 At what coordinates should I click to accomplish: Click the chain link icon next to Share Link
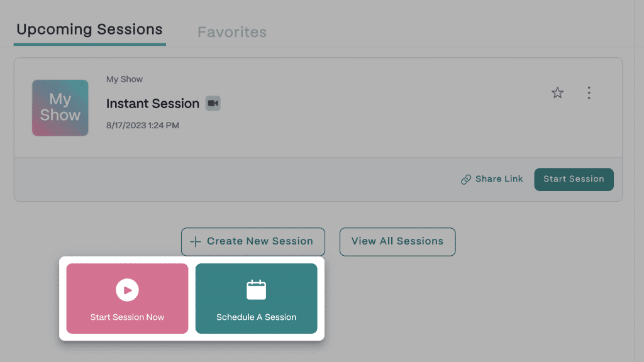click(x=466, y=179)
